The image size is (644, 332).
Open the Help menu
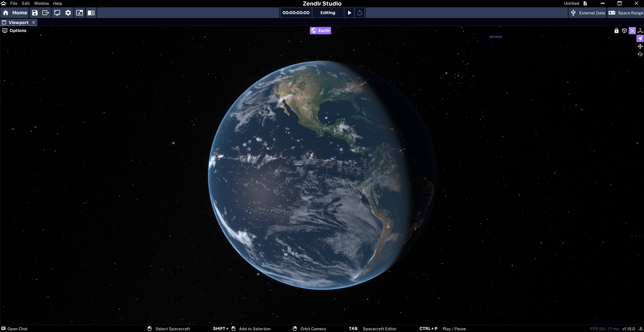point(57,3)
